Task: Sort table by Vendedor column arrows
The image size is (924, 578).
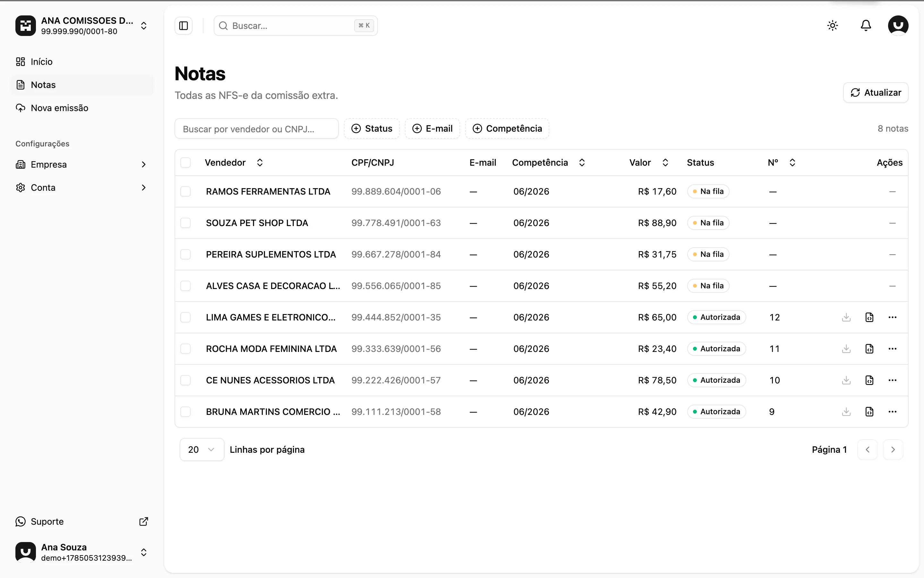Action: [x=260, y=162]
